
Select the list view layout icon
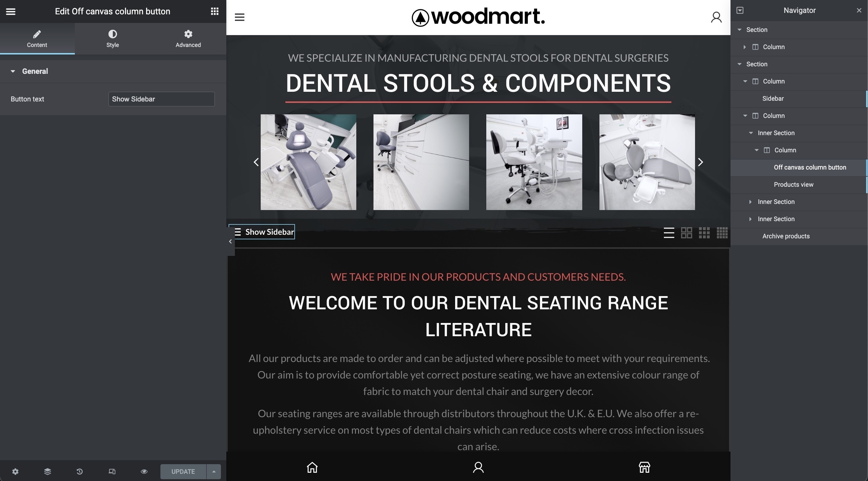(669, 233)
